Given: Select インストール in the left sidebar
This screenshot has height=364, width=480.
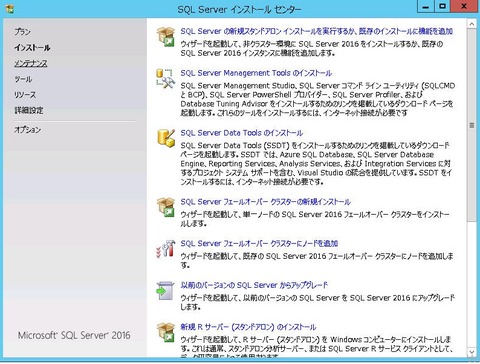Looking at the screenshot, I should 32,48.
